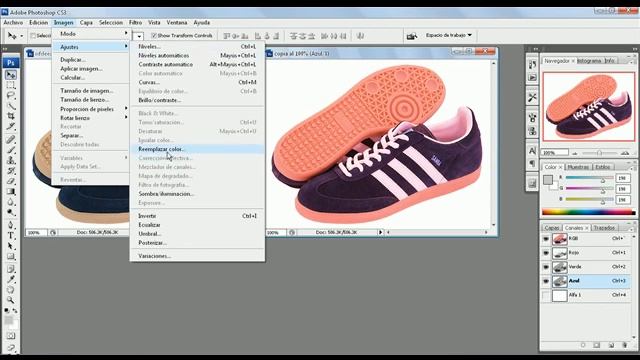Screen dimensions: 640x360
Task: Choose Curvas in Ajustes submenu
Action: pyautogui.click(x=197, y=82)
